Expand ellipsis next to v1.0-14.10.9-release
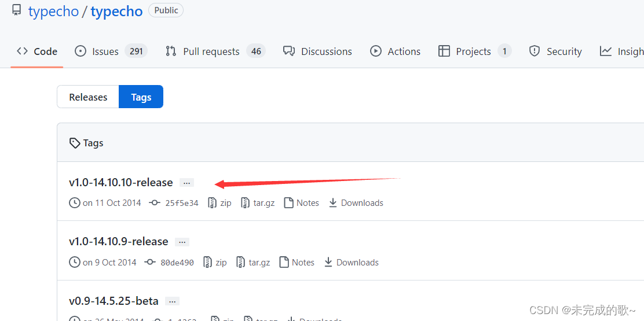The height and width of the screenshot is (321, 644). click(182, 242)
